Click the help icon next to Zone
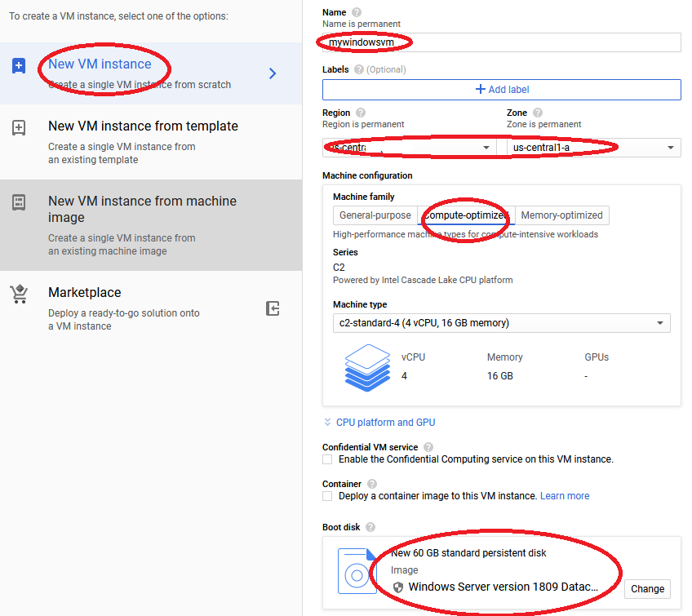This screenshot has height=616, width=692. coord(537,113)
